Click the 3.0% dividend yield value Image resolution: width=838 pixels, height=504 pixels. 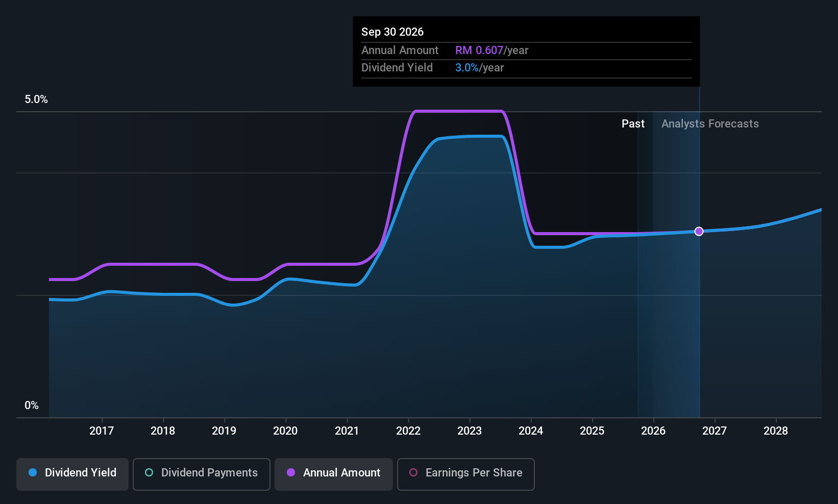coord(467,68)
